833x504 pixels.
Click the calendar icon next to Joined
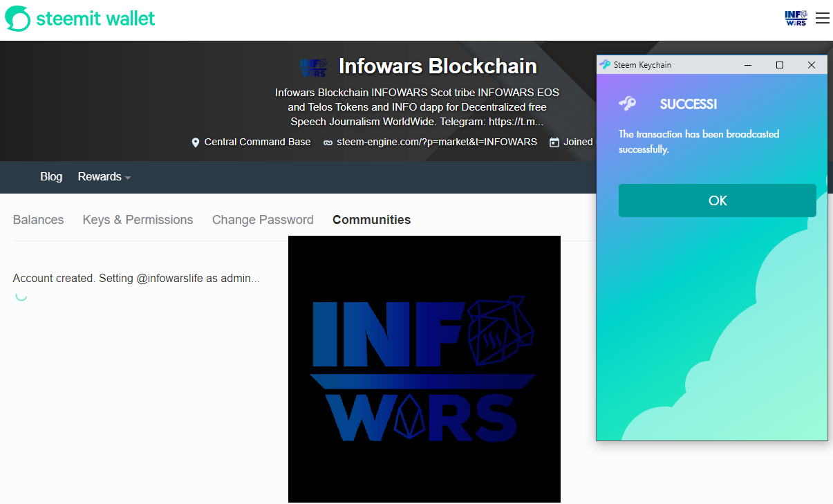pos(554,142)
